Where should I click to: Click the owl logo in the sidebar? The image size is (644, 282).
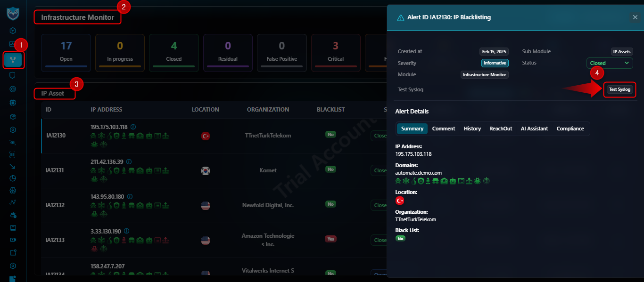(13, 13)
